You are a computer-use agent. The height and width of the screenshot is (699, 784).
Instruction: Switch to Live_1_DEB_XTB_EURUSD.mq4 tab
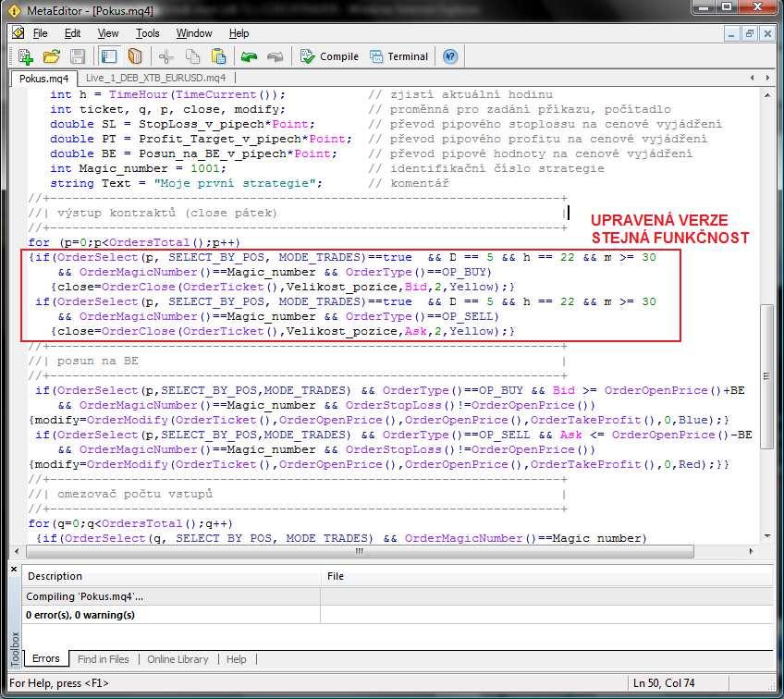(x=155, y=78)
